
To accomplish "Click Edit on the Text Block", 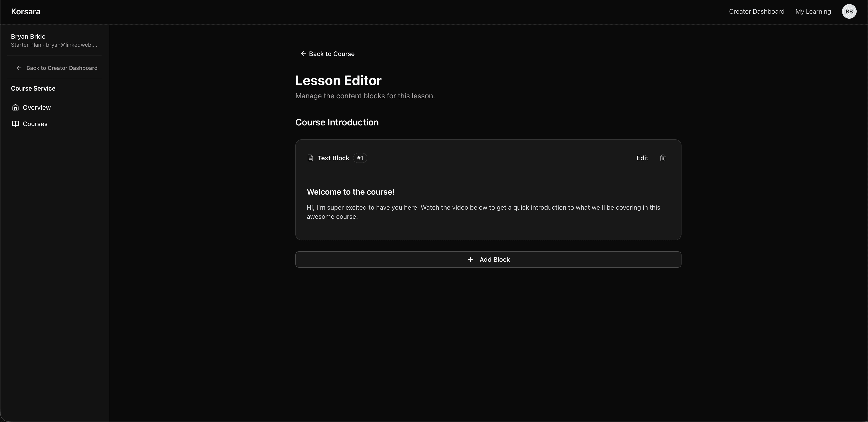I will 642,158.
